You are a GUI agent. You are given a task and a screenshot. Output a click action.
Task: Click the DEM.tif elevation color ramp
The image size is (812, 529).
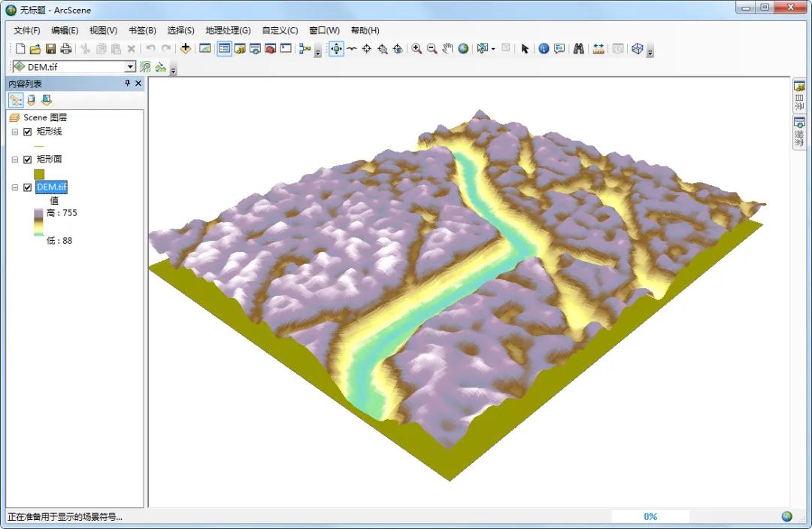tap(39, 222)
